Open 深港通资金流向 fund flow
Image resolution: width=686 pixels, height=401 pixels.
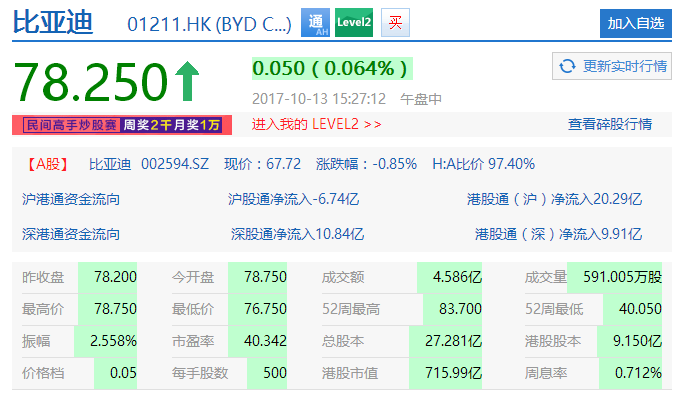(71, 234)
